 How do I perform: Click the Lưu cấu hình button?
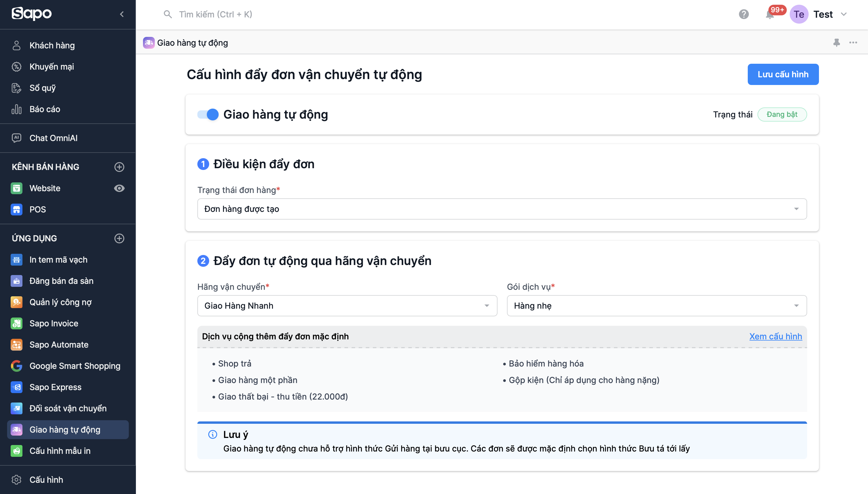point(783,74)
